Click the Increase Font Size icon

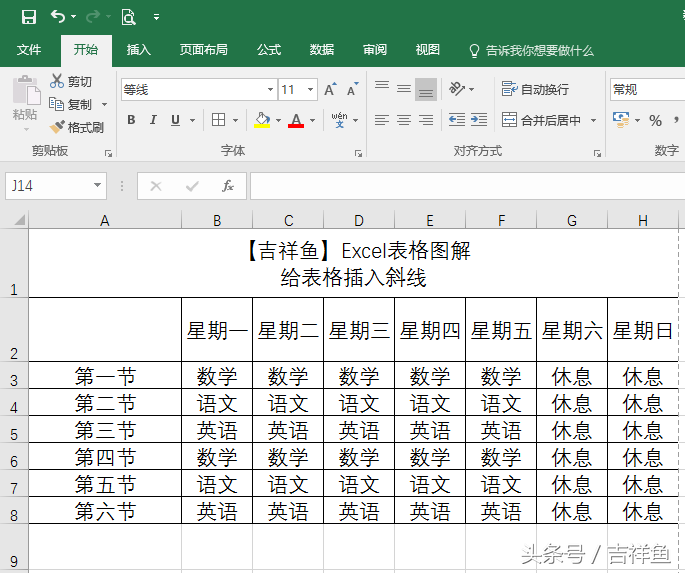(331, 89)
